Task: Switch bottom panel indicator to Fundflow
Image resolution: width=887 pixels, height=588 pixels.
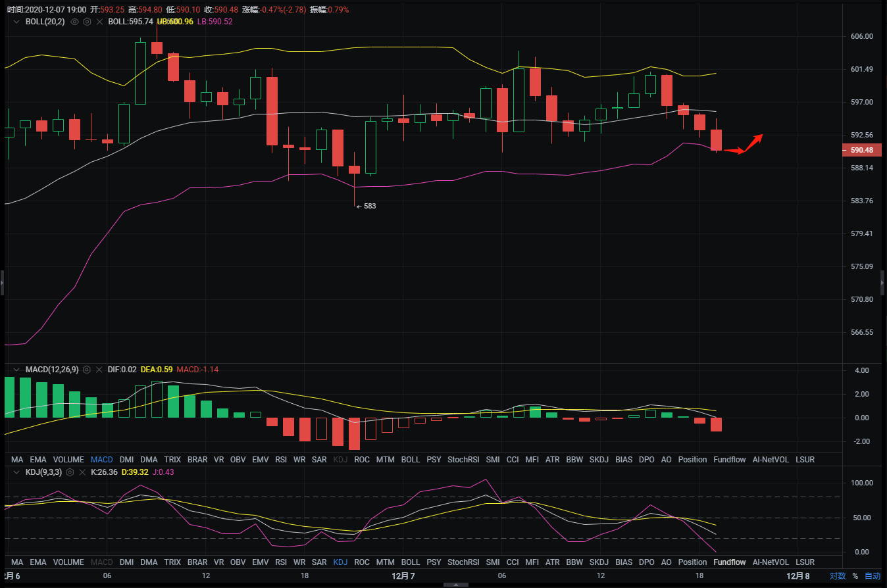Action: click(730, 562)
